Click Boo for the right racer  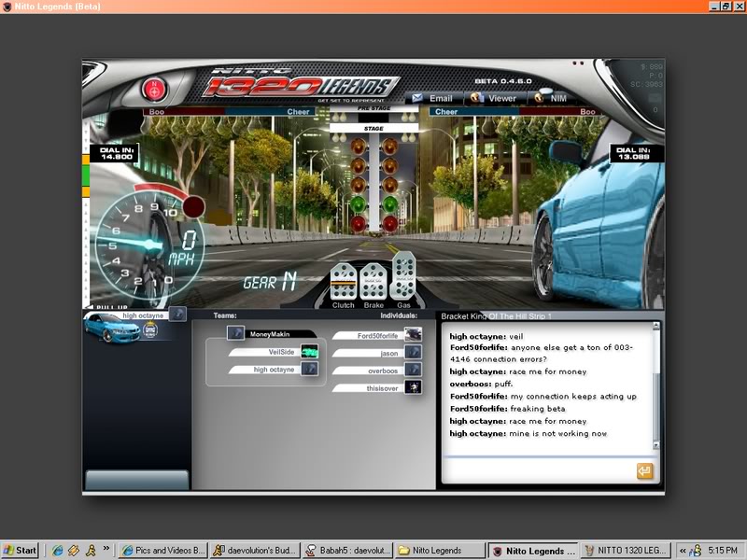[587, 112]
